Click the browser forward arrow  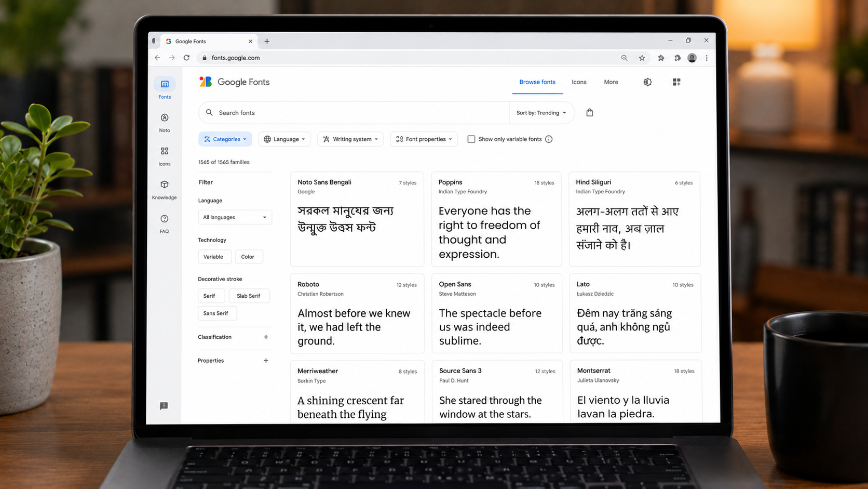click(172, 58)
